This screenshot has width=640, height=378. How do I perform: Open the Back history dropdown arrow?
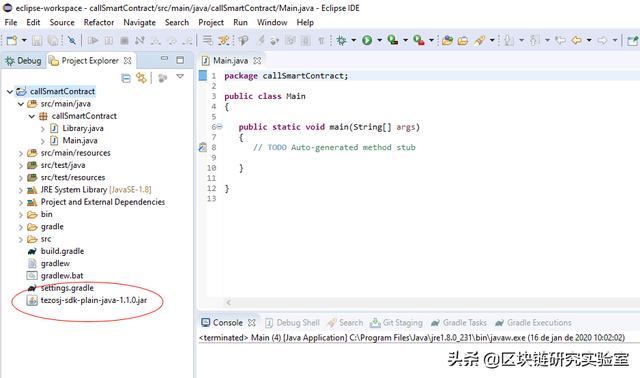click(x=589, y=40)
